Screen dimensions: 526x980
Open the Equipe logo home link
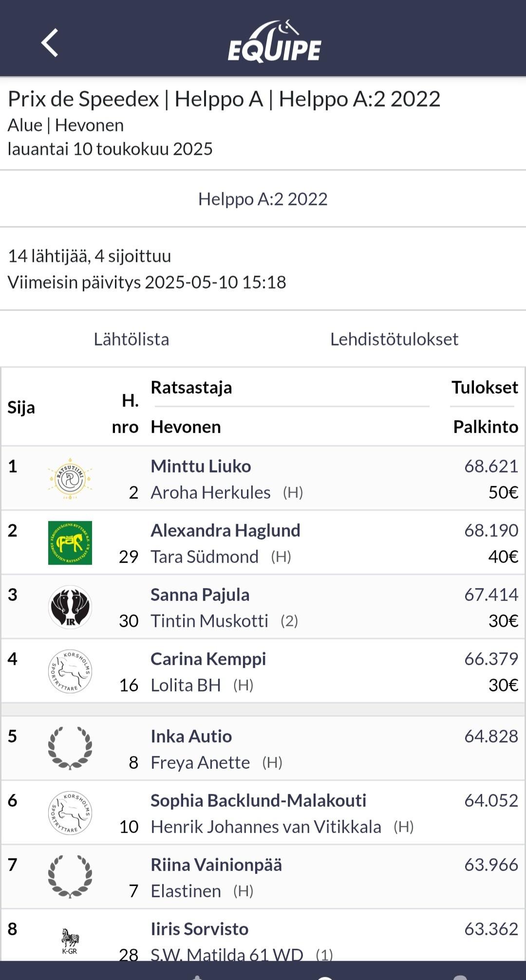[275, 42]
